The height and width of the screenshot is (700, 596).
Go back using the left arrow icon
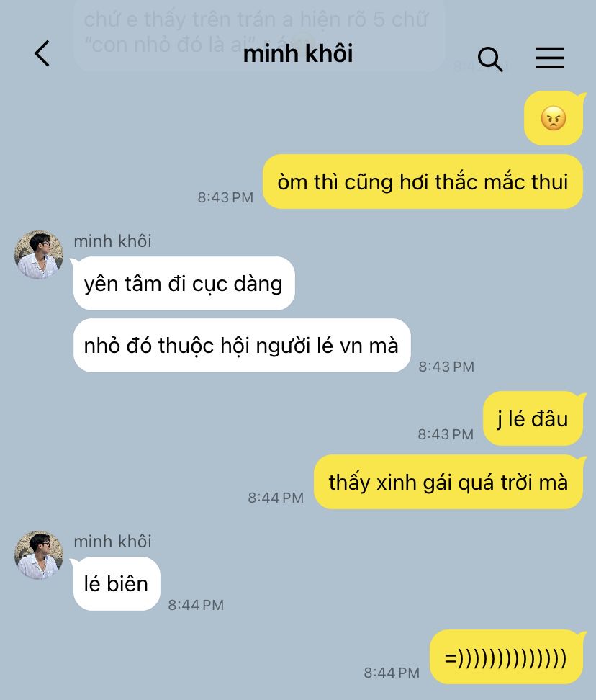coord(42,53)
